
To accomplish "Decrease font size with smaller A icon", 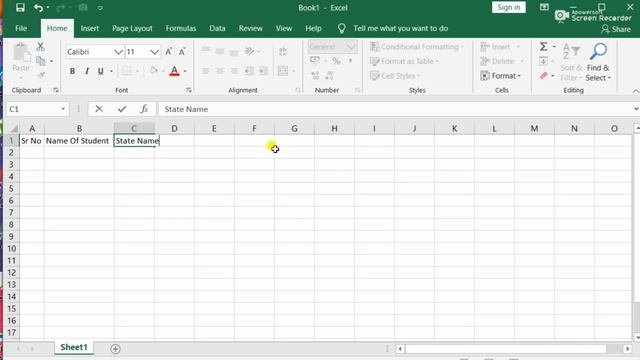I will 182,51.
